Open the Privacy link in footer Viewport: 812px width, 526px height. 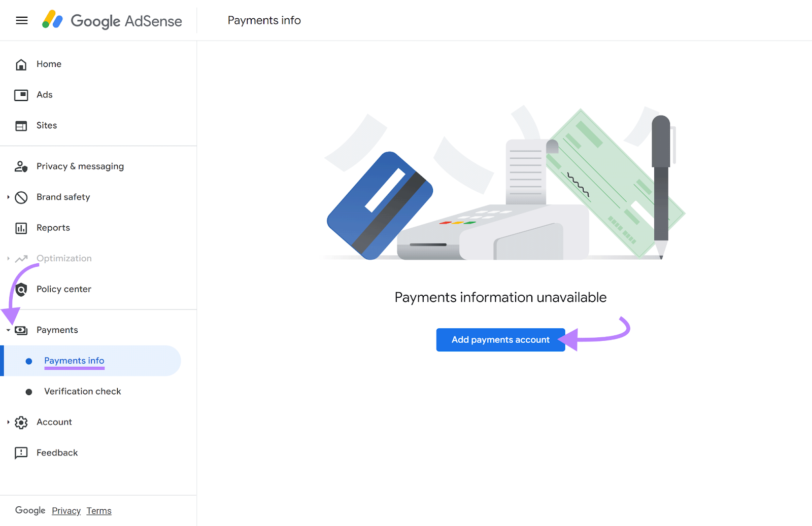[66, 510]
